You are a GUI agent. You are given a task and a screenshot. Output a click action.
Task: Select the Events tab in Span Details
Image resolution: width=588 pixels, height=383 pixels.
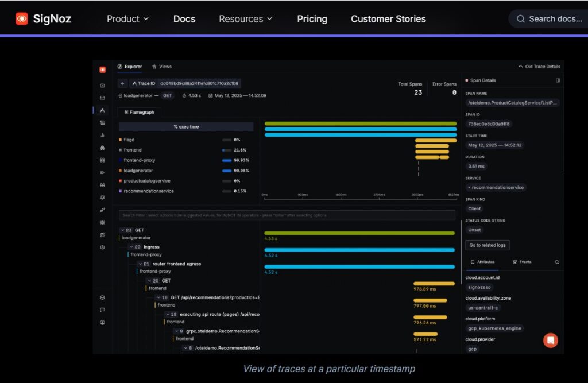[521, 262]
